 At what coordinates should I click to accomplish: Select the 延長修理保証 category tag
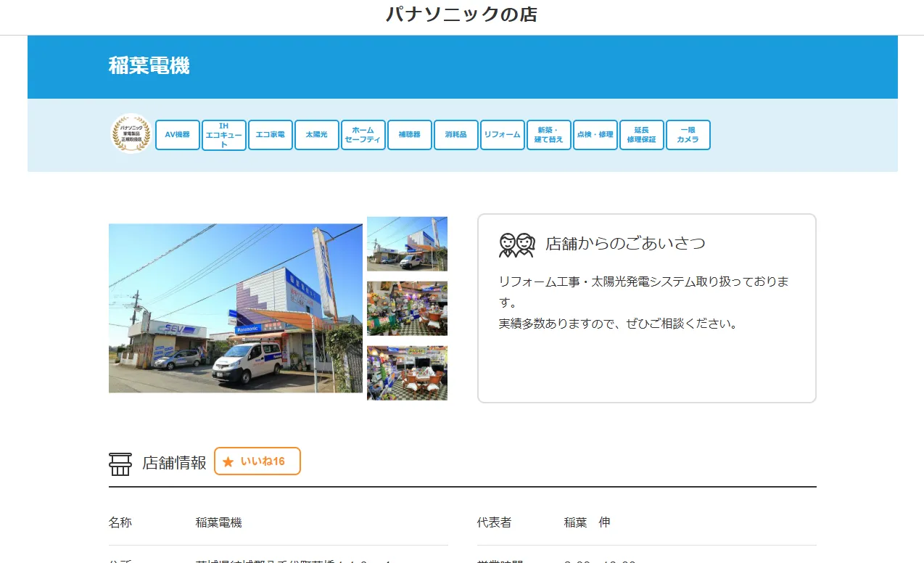click(x=642, y=135)
